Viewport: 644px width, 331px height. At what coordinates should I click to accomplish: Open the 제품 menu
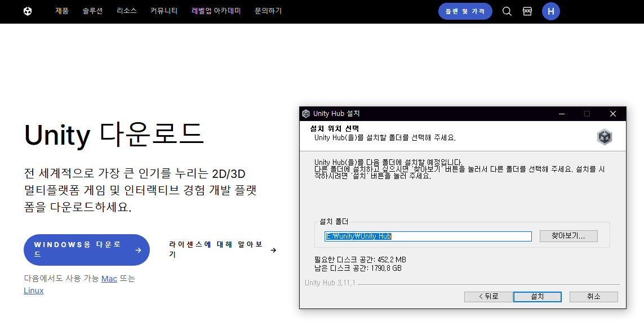62,11
